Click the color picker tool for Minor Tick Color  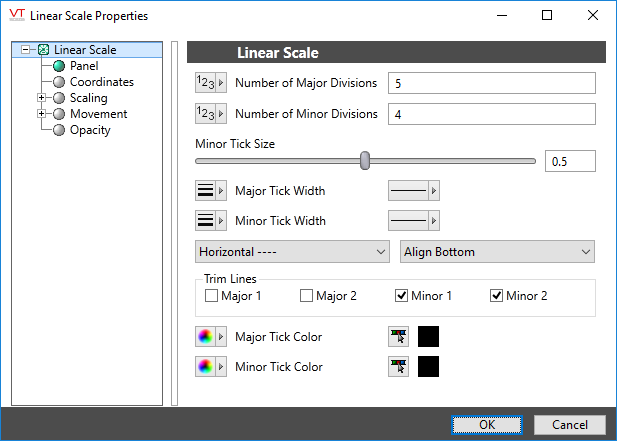click(x=399, y=367)
